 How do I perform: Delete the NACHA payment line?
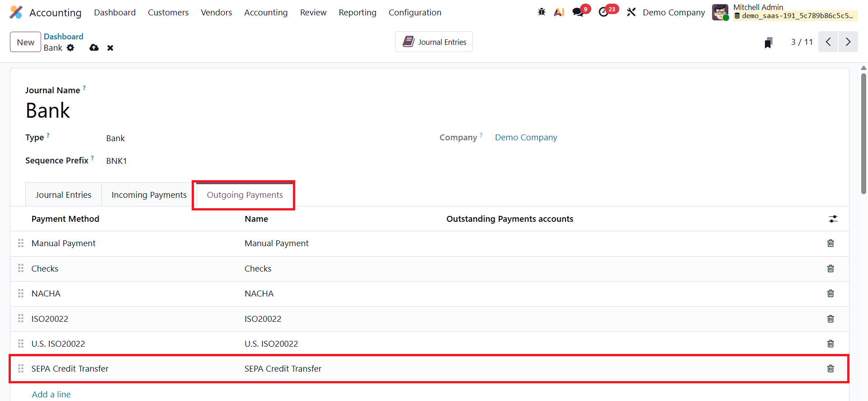click(830, 294)
